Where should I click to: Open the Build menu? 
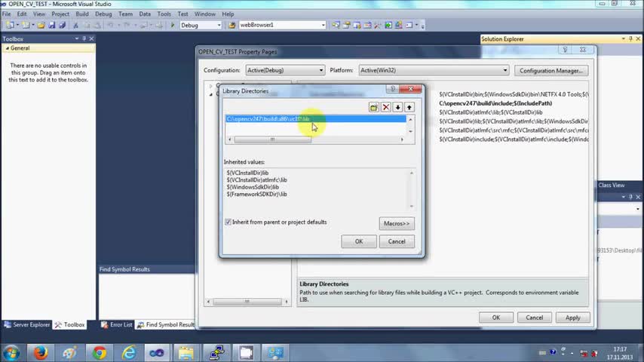coord(82,14)
